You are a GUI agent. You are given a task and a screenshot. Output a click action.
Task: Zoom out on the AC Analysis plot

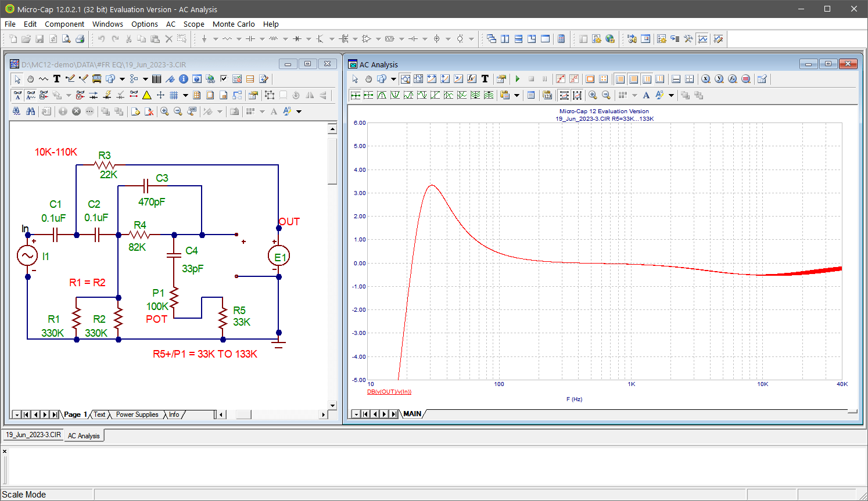[x=606, y=95]
